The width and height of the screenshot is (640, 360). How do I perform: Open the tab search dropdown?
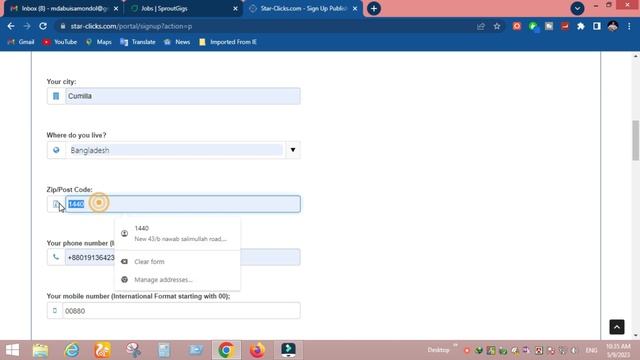(x=577, y=8)
